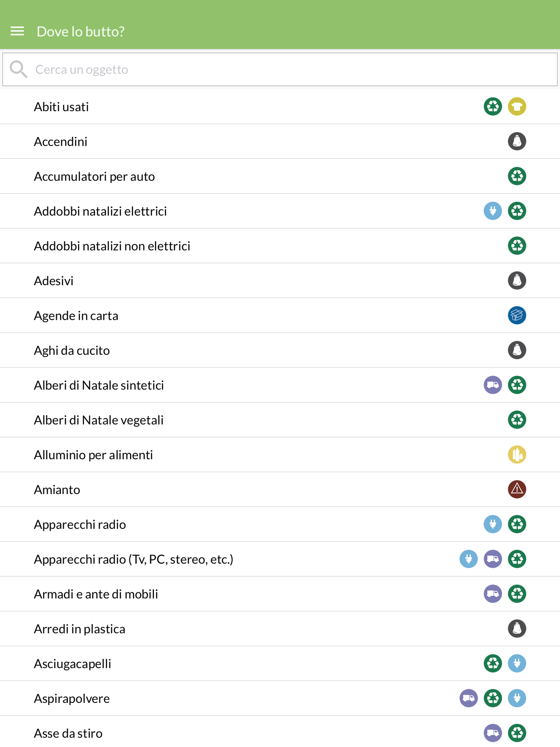Tap the yellow bottles icon for Alluminio per alimenti
560x747 pixels.
pos(517,454)
